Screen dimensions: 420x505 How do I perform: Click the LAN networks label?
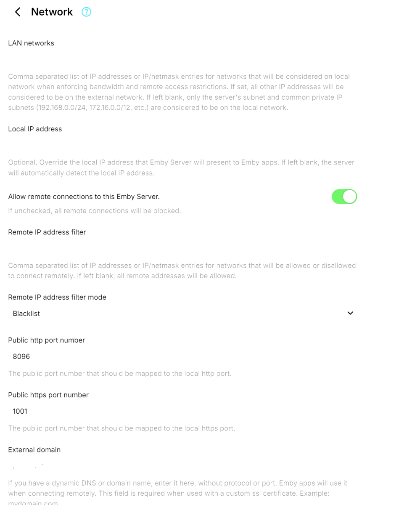click(31, 43)
